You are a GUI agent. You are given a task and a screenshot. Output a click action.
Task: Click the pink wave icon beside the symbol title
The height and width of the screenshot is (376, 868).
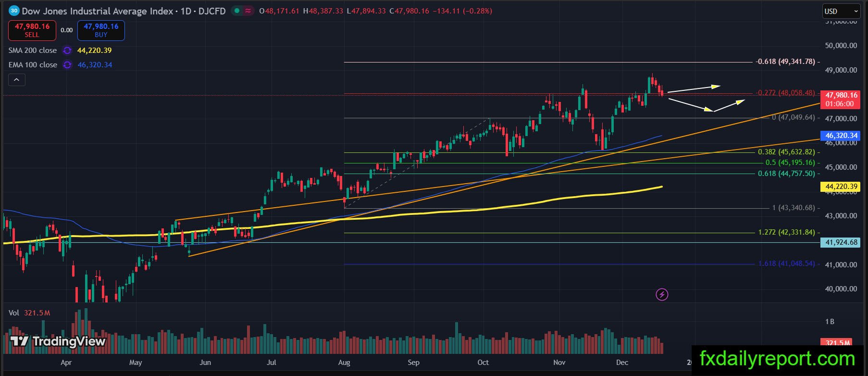pyautogui.click(x=248, y=11)
